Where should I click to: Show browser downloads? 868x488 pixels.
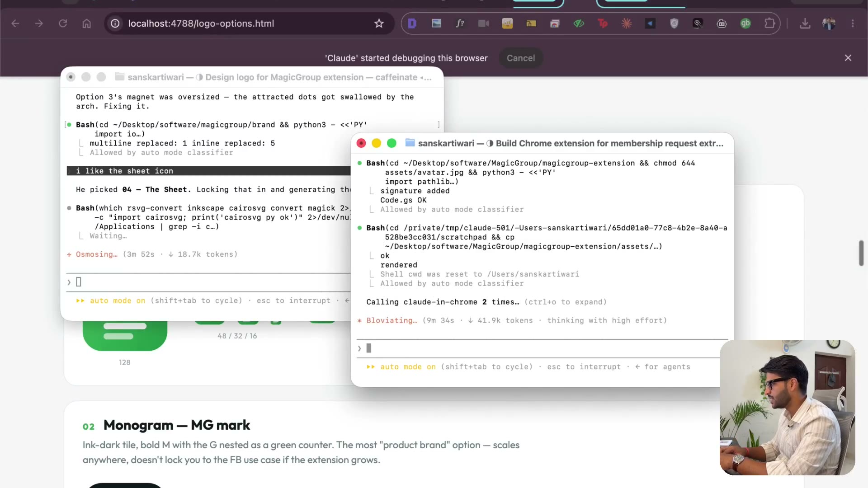pos(805,23)
